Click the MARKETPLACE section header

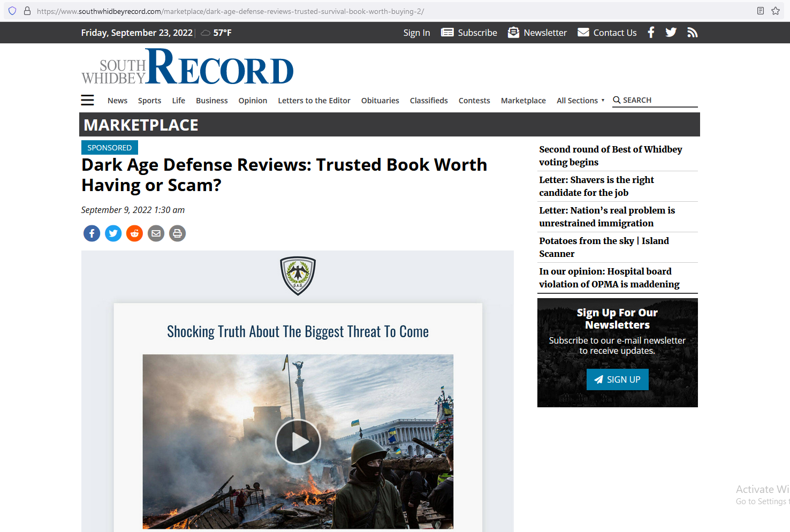pos(141,125)
